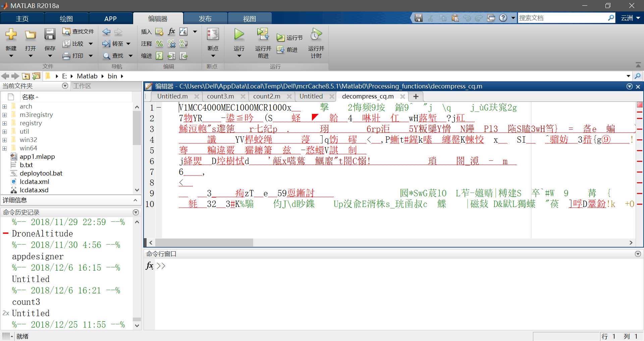Viewport: 644px width, 341px height.
Task: Comment lines with the green percent icon
Action: (160, 44)
